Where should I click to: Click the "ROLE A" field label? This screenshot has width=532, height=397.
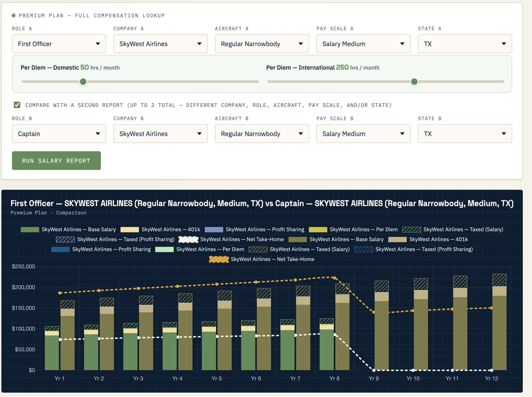22,29
